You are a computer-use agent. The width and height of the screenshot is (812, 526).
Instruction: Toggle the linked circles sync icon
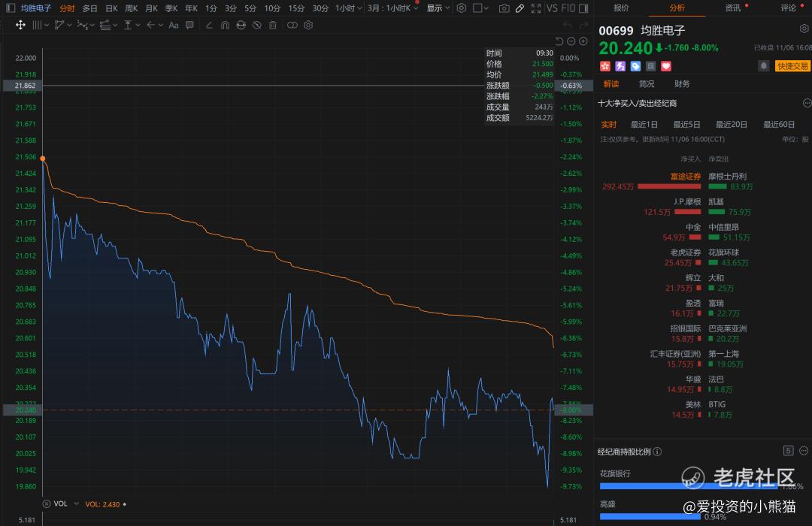click(x=292, y=25)
